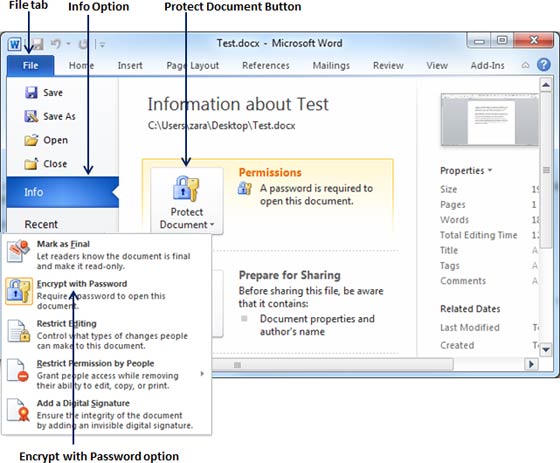Screen dimensions: 560x463
Task: Click the vertical scrollbar thumb
Action: coord(546,170)
